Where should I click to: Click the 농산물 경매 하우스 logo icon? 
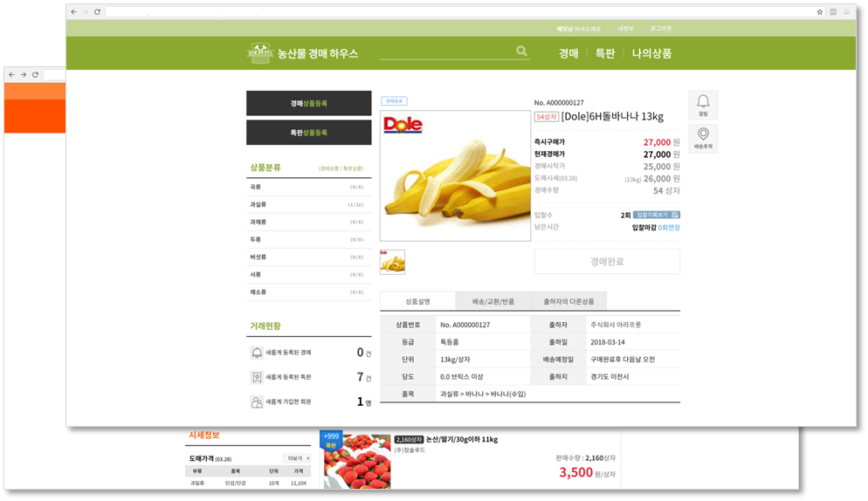(x=259, y=53)
